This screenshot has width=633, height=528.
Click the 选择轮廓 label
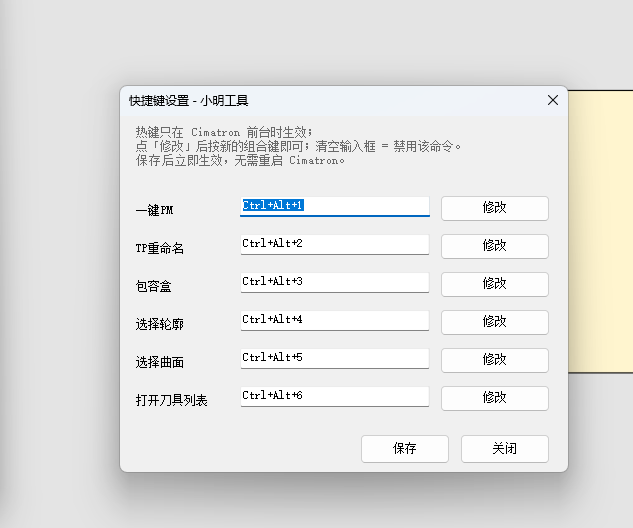point(160,324)
